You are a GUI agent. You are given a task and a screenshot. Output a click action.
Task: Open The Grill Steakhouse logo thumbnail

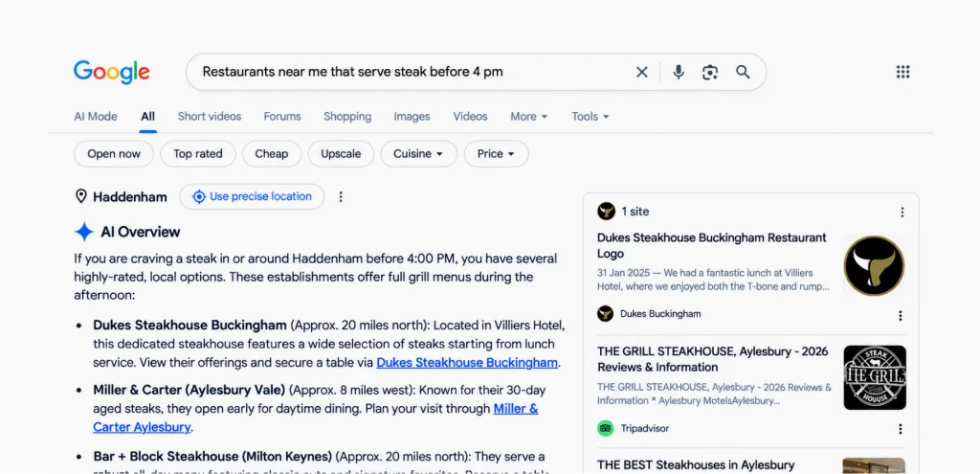coord(875,377)
